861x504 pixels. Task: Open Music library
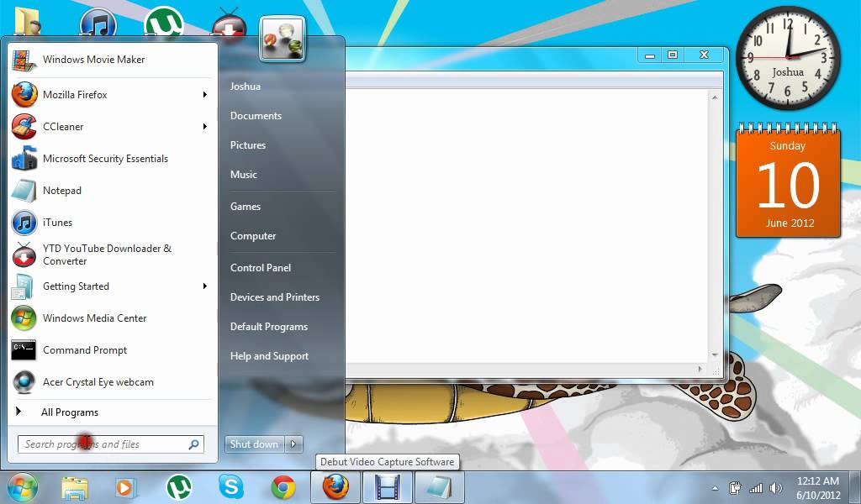tap(244, 175)
